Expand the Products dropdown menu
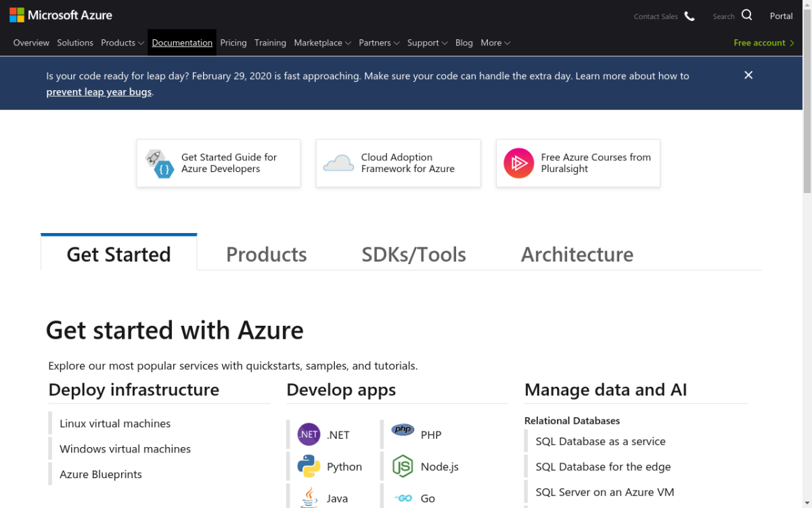This screenshot has width=812, height=508. [122, 43]
